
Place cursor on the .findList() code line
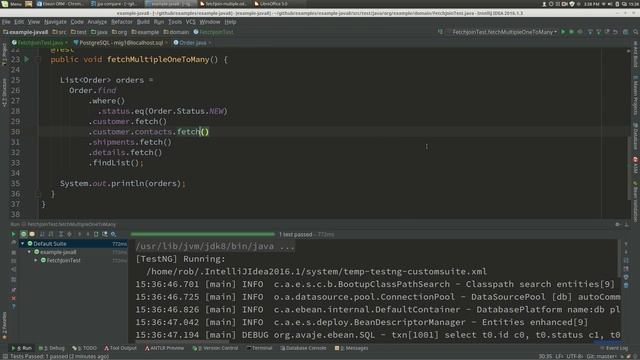(116, 163)
